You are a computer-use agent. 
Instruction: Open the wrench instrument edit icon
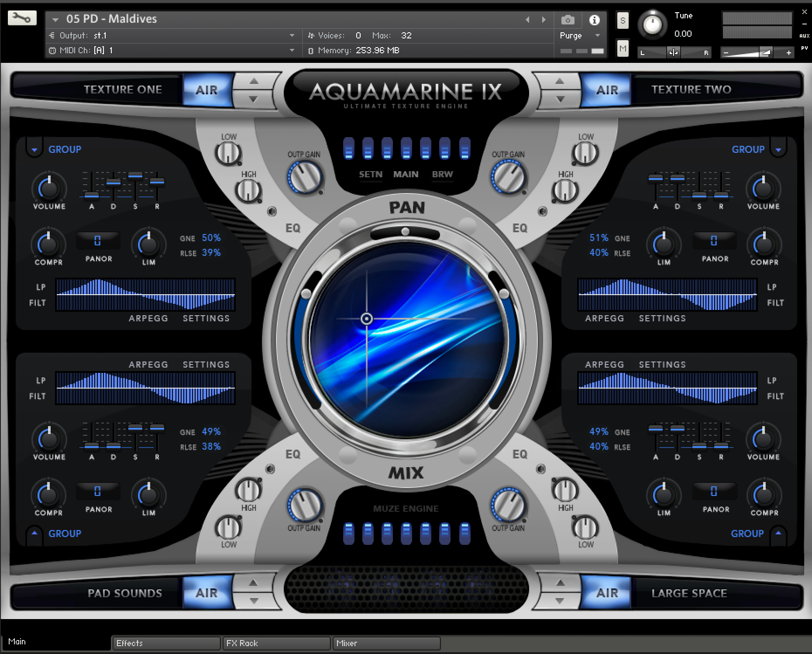point(22,18)
